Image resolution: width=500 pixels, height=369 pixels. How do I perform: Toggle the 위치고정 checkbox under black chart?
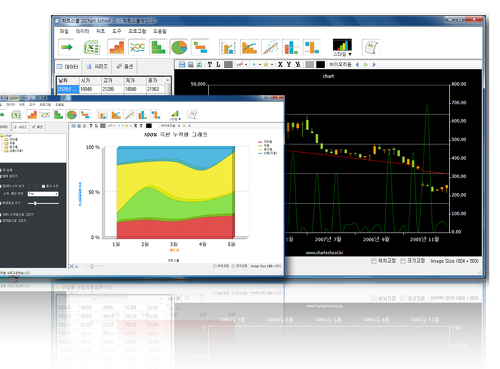374,261
